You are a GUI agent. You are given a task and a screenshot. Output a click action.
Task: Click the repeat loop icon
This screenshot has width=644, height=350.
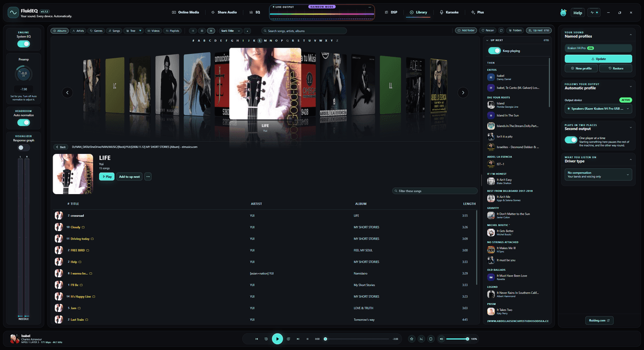point(430,339)
